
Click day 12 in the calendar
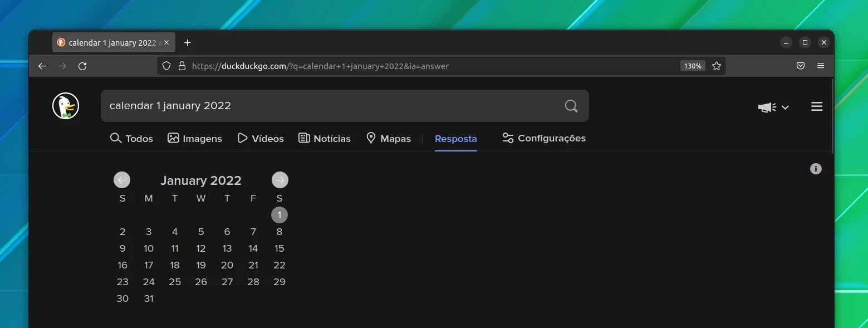(201, 248)
